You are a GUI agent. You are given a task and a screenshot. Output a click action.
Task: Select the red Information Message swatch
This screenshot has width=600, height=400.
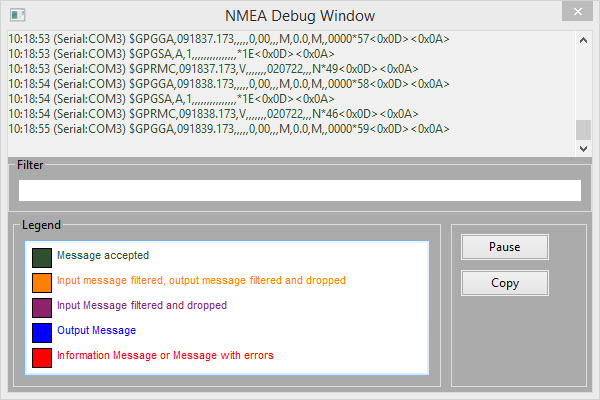[42, 357]
